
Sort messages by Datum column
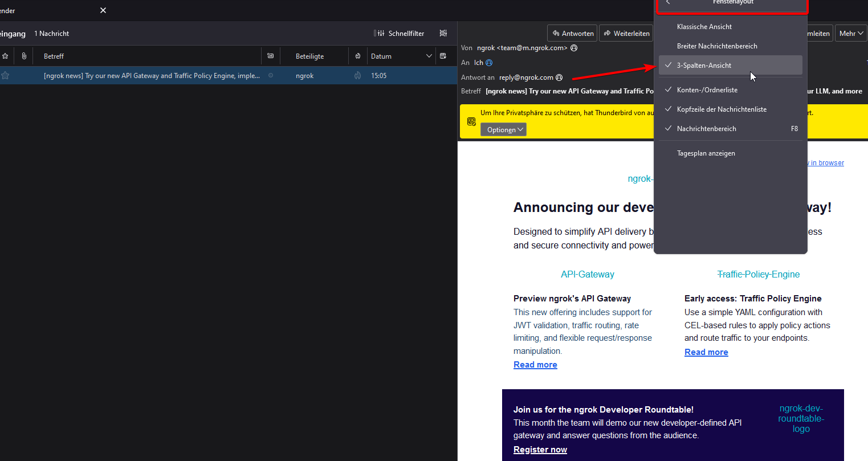381,56
